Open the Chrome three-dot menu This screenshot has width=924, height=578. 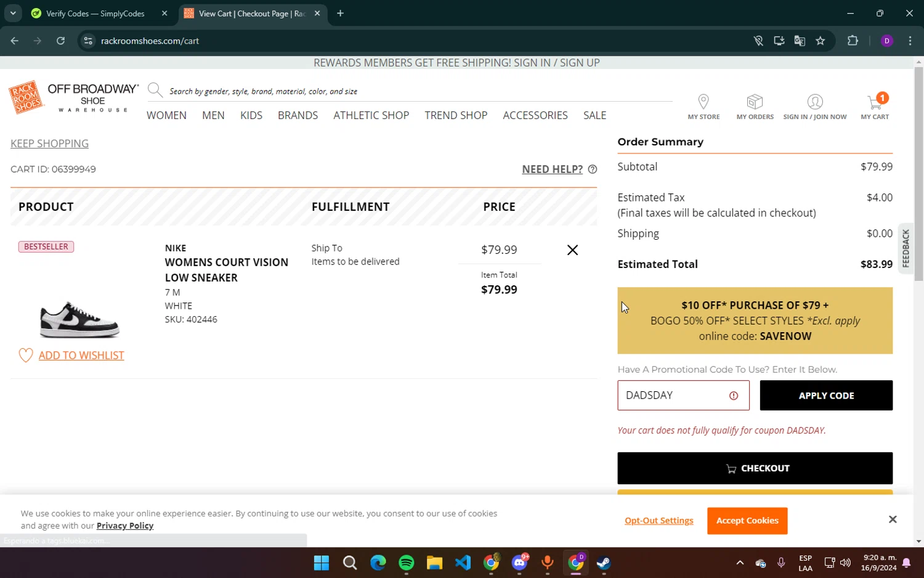[910, 41]
